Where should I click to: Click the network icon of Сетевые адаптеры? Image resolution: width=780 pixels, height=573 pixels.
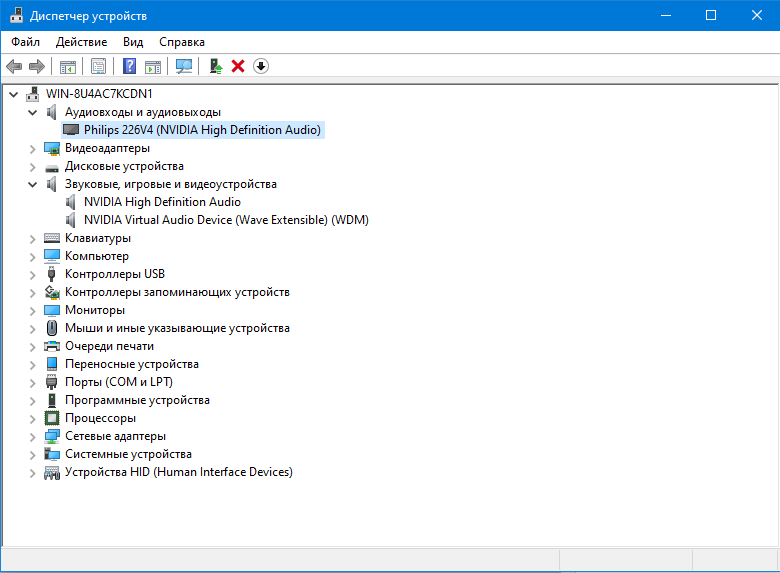tap(52, 436)
